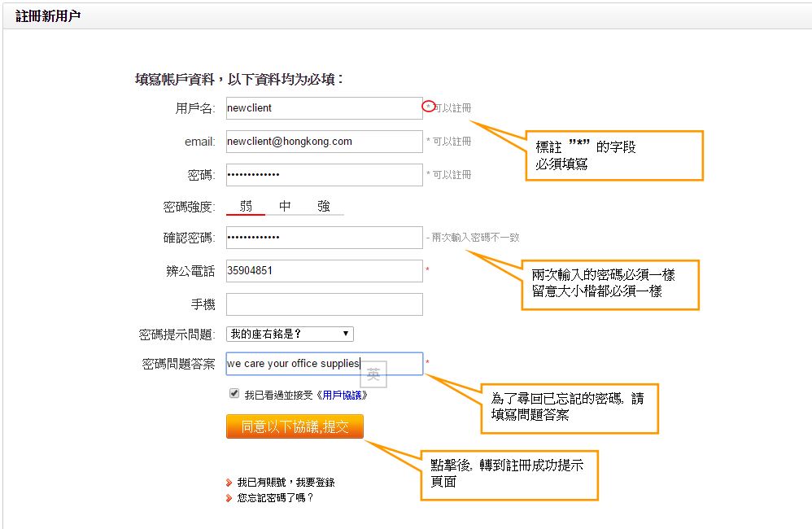Viewport: 812px width, 529px height.
Task: Click into the email input field
Action: [324, 142]
